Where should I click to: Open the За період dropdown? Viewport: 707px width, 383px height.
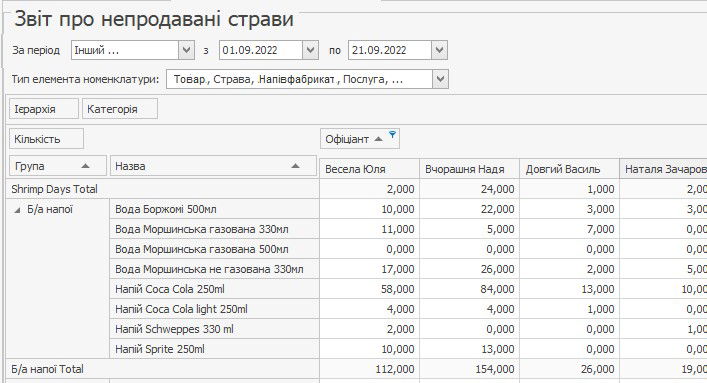pos(186,50)
